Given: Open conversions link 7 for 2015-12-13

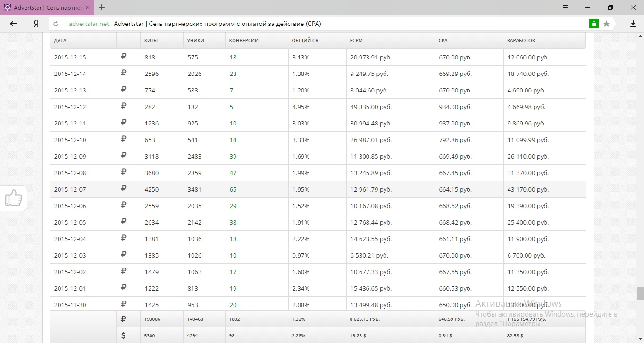Looking at the screenshot, I should click(231, 90).
